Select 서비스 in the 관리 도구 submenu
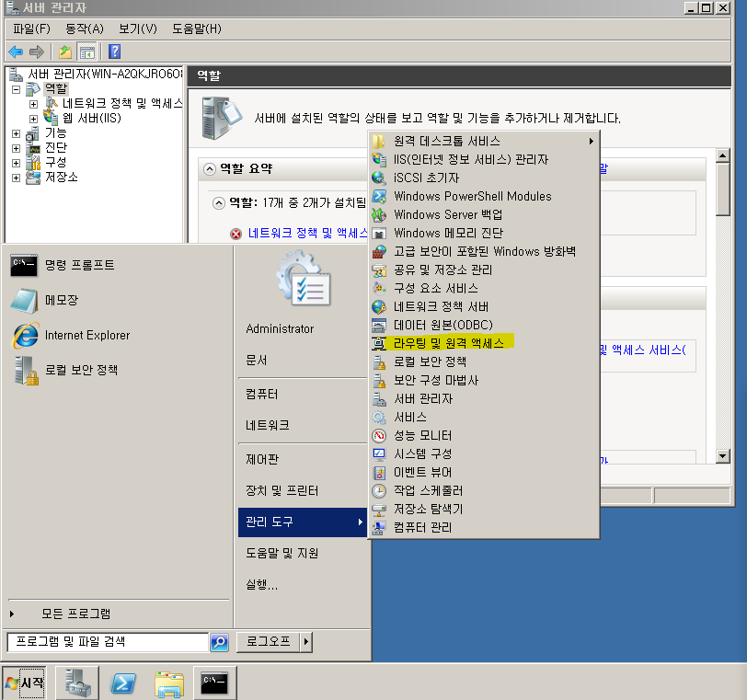This screenshot has height=700, width=747. [484, 418]
